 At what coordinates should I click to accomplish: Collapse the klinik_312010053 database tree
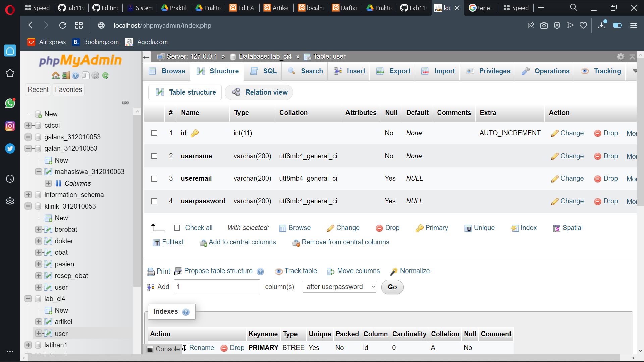28,206
